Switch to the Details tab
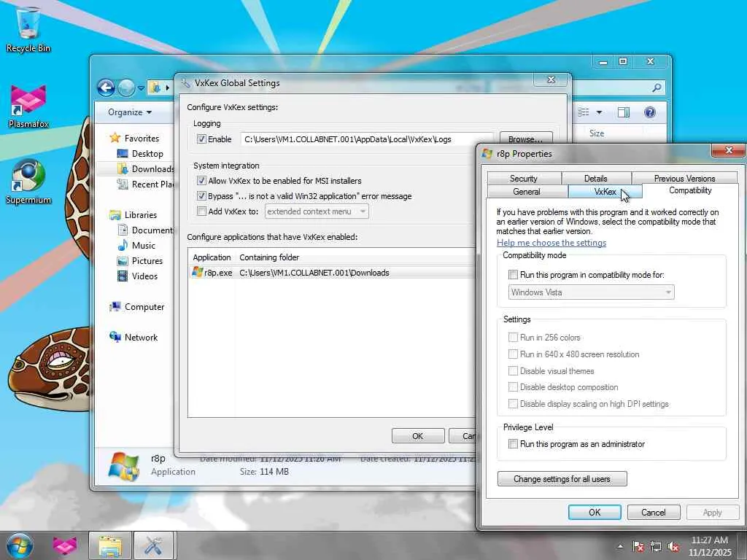 click(x=595, y=178)
